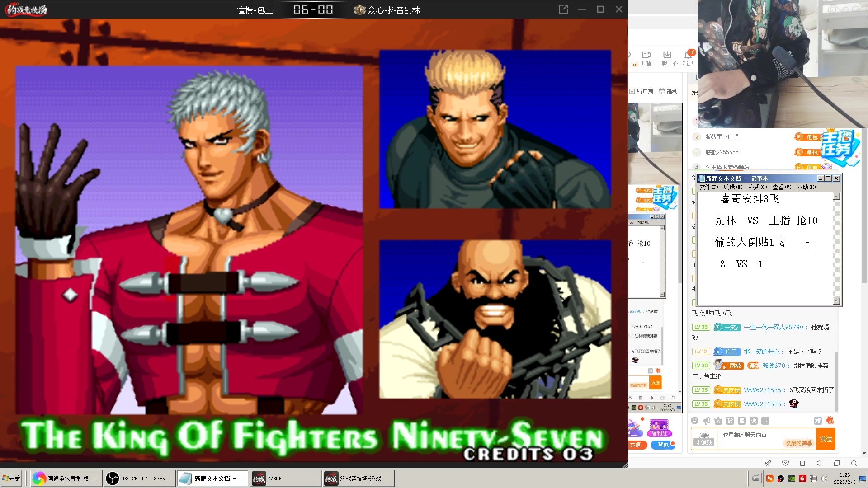Click the 06-00 score display
This screenshot has width=868, height=488.
(313, 9)
